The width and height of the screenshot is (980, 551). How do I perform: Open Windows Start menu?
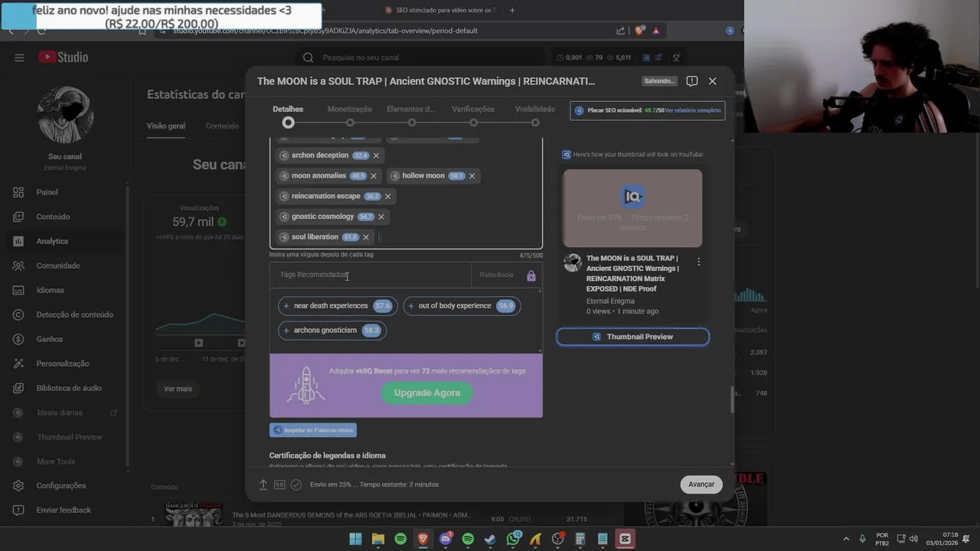(355, 539)
